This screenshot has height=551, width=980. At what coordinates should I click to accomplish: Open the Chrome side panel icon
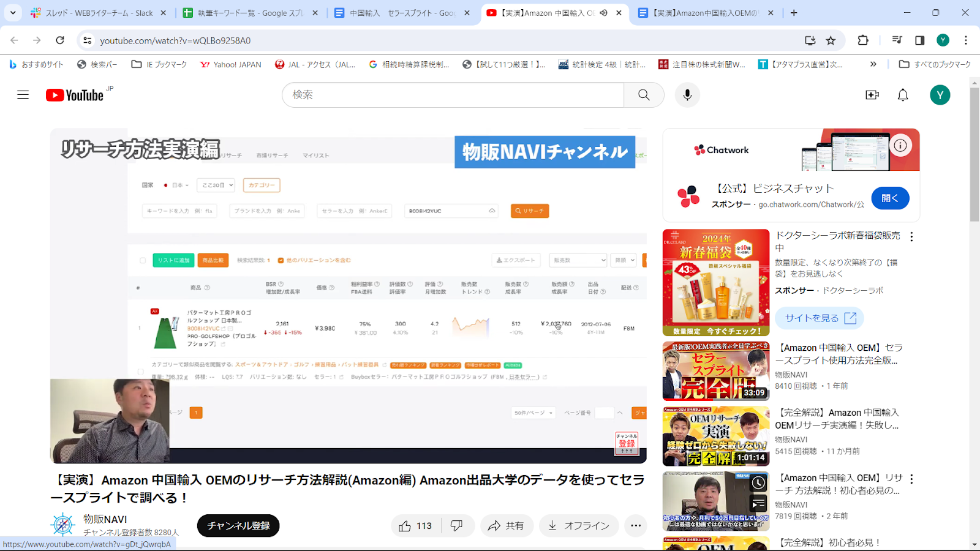[x=919, y=40]
